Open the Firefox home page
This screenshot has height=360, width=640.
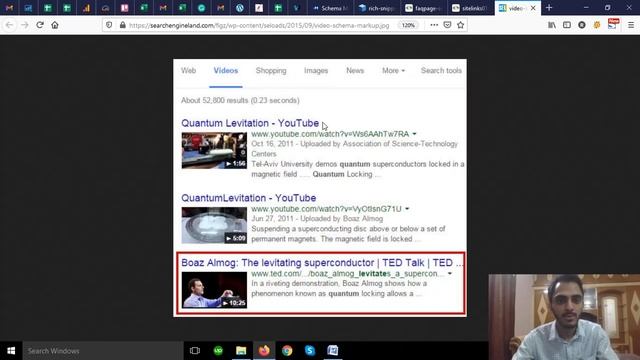[x=55, y=25]
